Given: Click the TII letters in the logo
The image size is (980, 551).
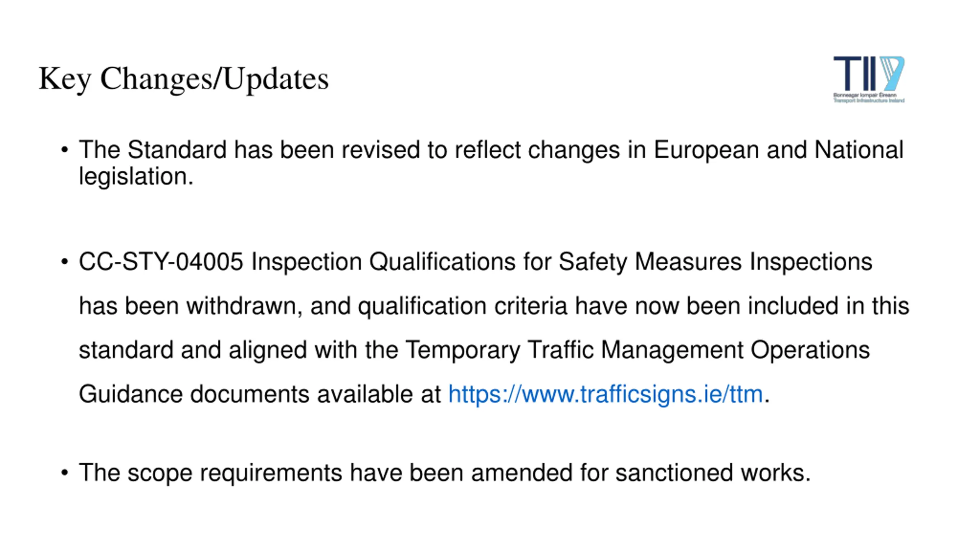Looking at the screenshot, I should [x=854, y=73].
